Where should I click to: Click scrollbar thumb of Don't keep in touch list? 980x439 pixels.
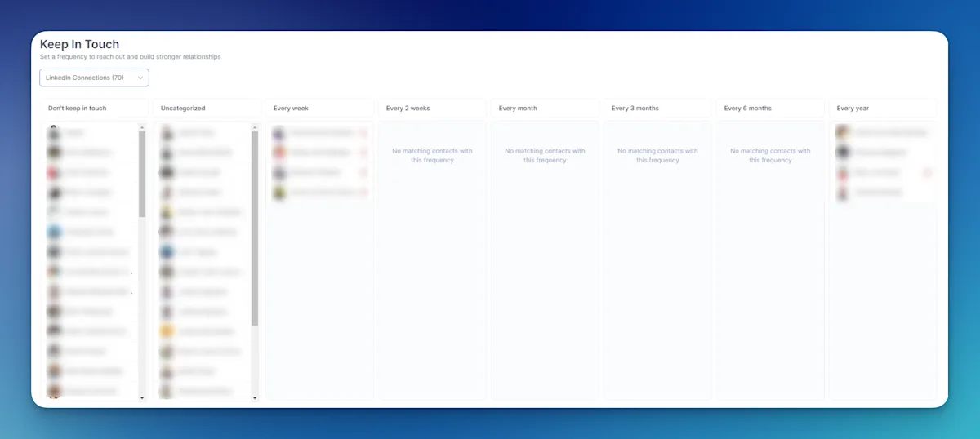tap(142, 174)
